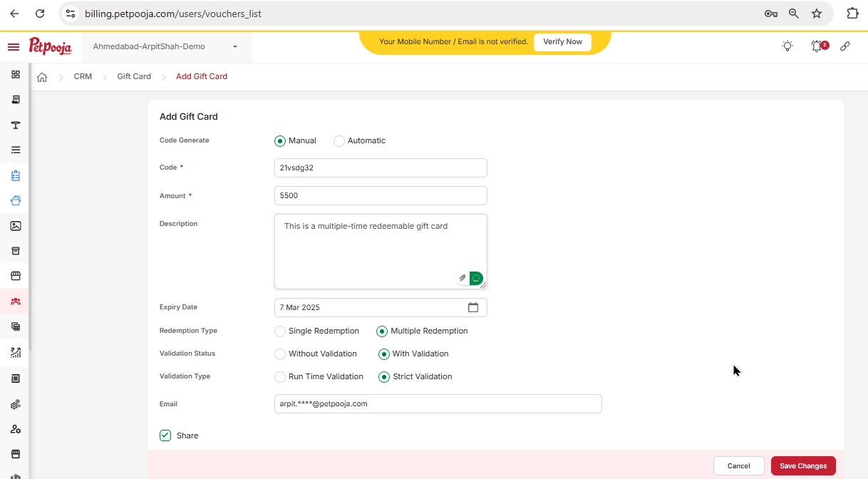Open the Expiry Date picker field
868x479 pixels.
click(381, 307)
